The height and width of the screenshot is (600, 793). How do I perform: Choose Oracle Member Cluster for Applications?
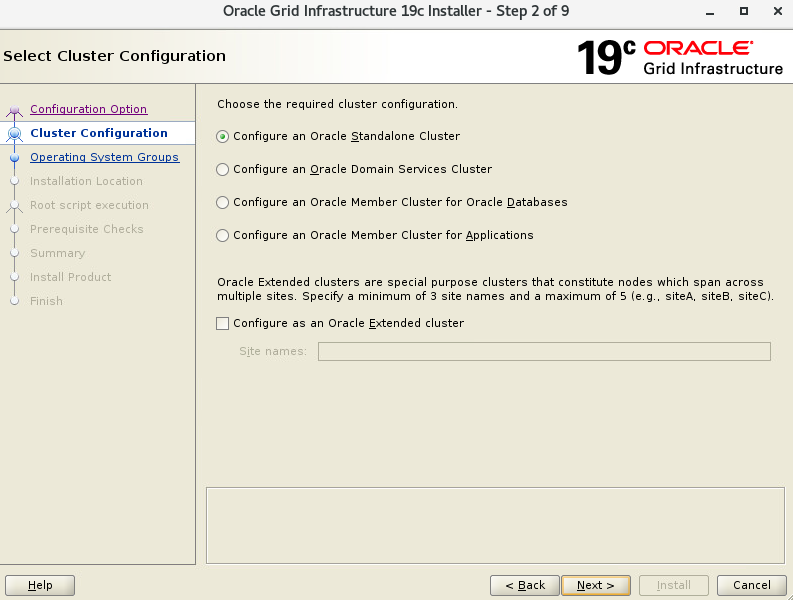click(x=223, y=235)
